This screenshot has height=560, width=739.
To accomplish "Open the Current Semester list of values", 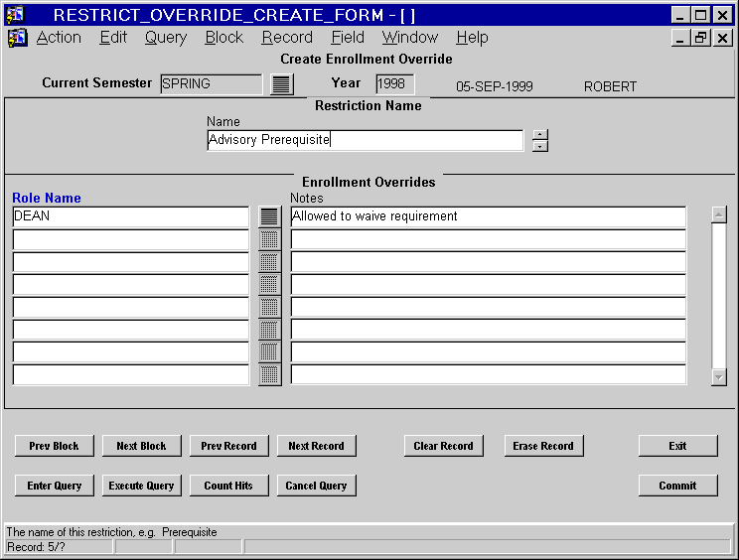I will 282,84.
